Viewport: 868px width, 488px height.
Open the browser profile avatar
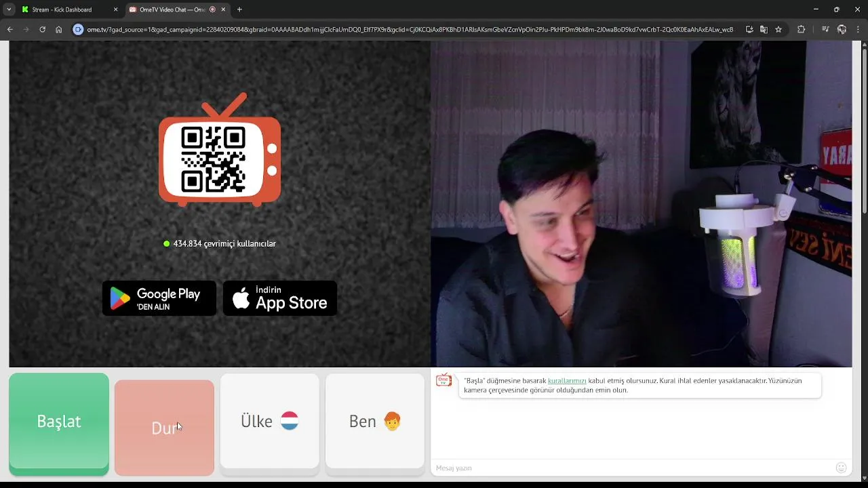click(x=842, y=29)
